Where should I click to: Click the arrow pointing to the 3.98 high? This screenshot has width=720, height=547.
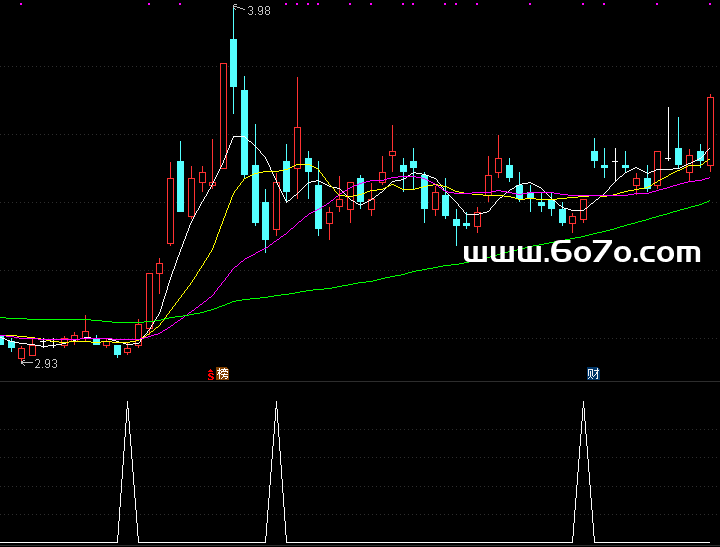[x=239, y=10]
